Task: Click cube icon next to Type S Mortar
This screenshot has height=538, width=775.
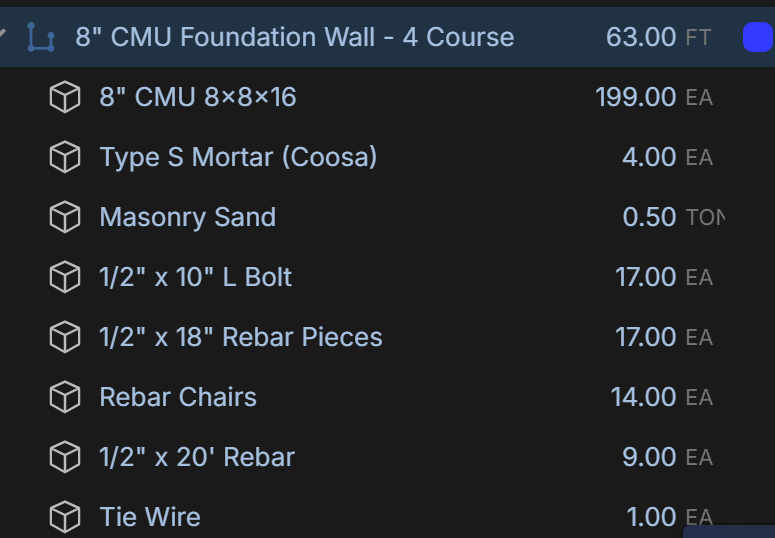Action: (65, 157)
